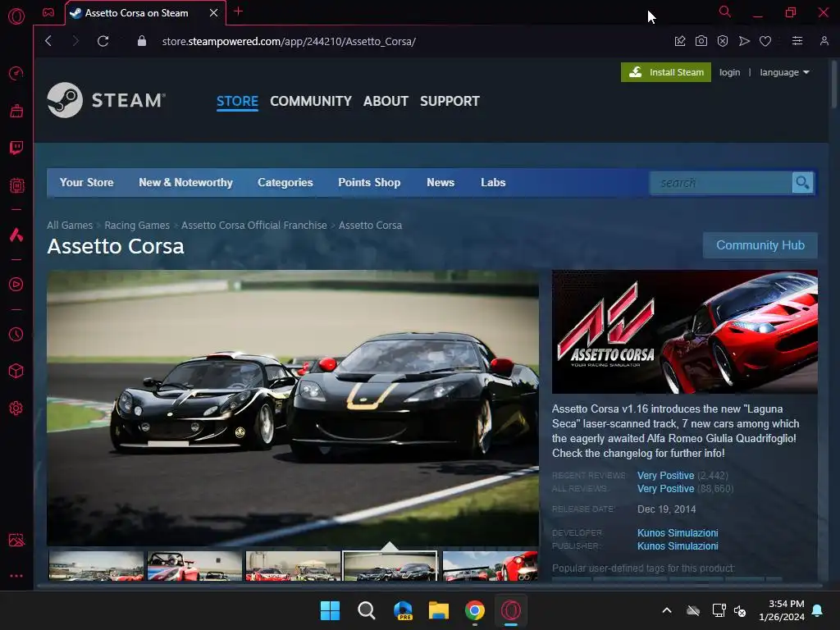
Task: Open Chrome from the taskbar
Action: click(x=475, y=610)
